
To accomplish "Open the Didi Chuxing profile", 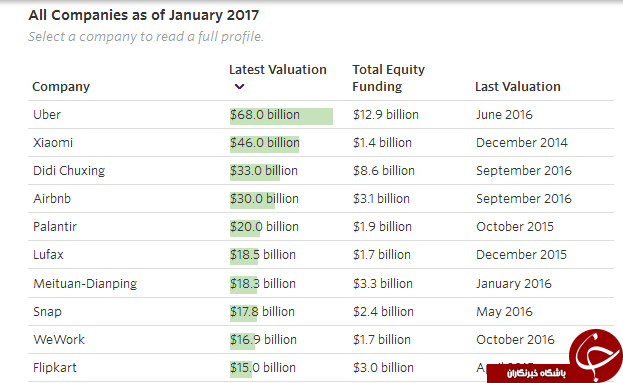I will click(x=69, y=170).
